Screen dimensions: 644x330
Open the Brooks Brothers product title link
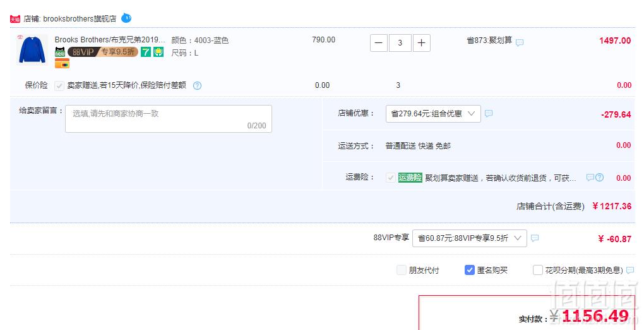point(110,40)
